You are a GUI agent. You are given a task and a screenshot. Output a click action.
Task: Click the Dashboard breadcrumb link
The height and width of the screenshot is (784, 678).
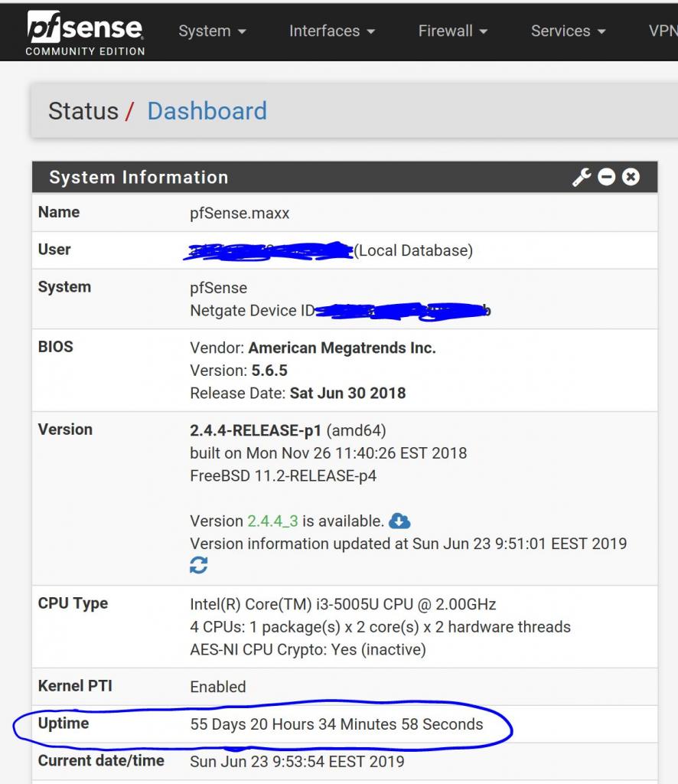point(207,111)
